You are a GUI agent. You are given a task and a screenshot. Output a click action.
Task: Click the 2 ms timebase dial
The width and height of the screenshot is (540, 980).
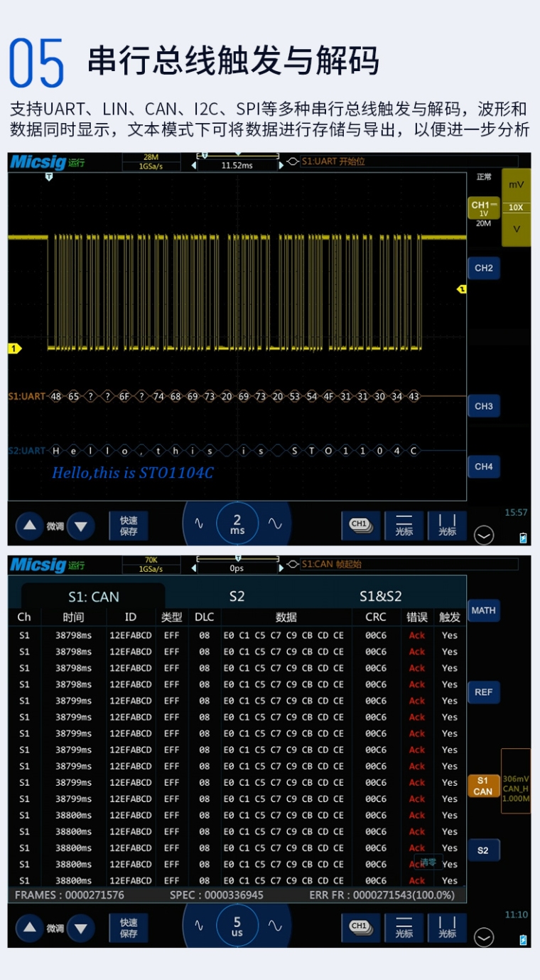pos(237,525)
